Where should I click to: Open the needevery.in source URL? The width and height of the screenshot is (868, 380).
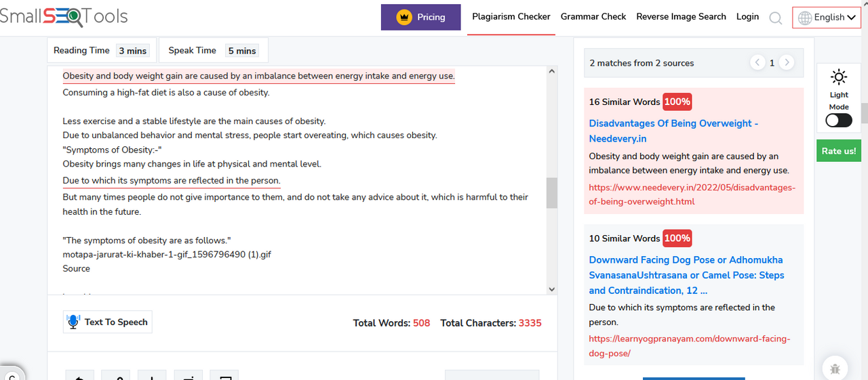692,194
